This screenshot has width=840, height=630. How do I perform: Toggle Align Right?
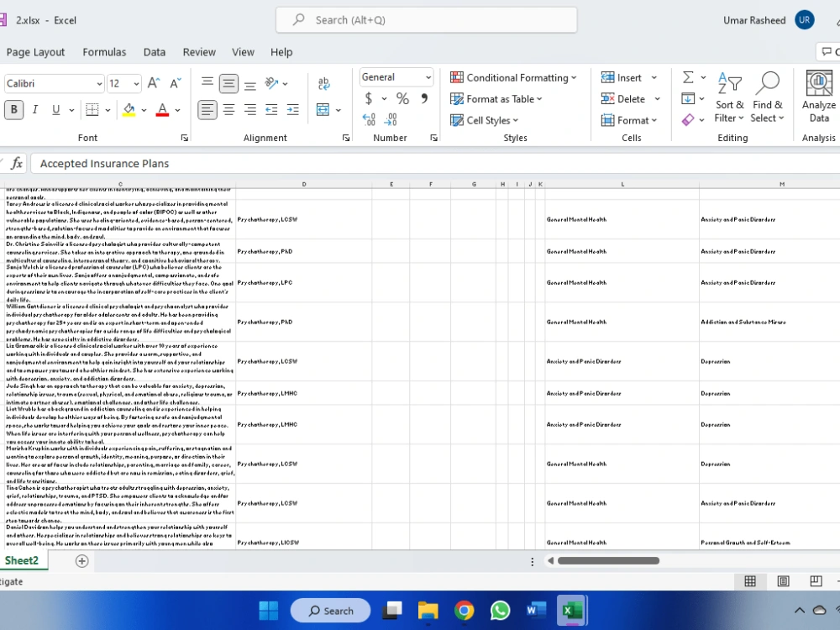coord(249,110)
